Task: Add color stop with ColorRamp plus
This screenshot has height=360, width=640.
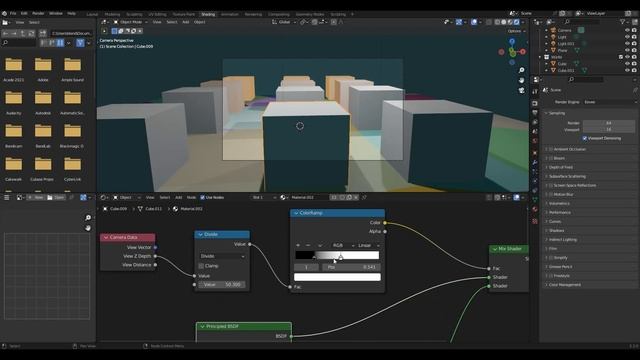Action: pyautogui.click(x=298, y=245)
